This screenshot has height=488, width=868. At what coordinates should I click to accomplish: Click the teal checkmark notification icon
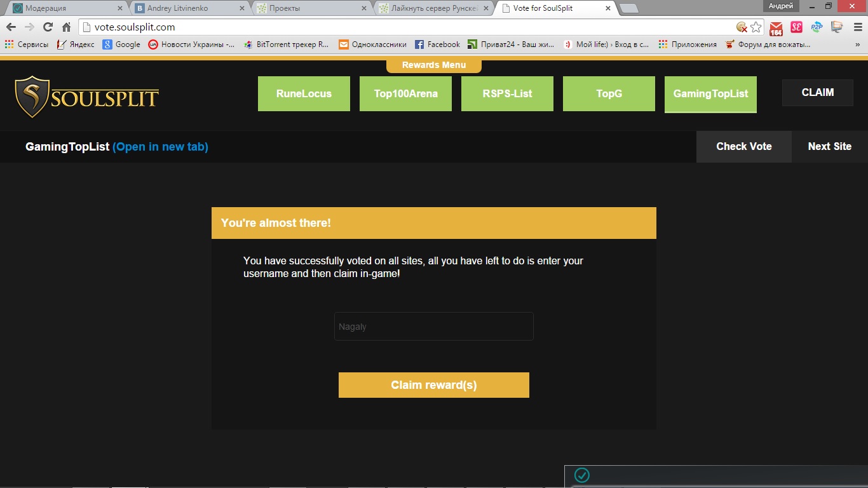point(581,475)
